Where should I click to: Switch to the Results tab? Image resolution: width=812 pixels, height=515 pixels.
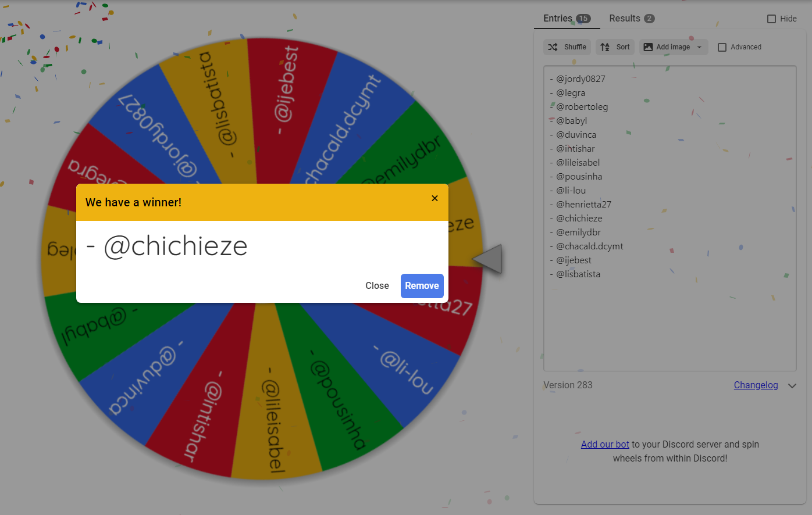point(632,18)
